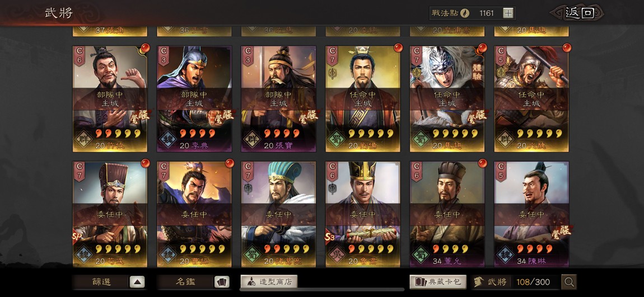The image size is (644, 297).
Task: Go back using the 返回 button
Action: pos(578,13)
